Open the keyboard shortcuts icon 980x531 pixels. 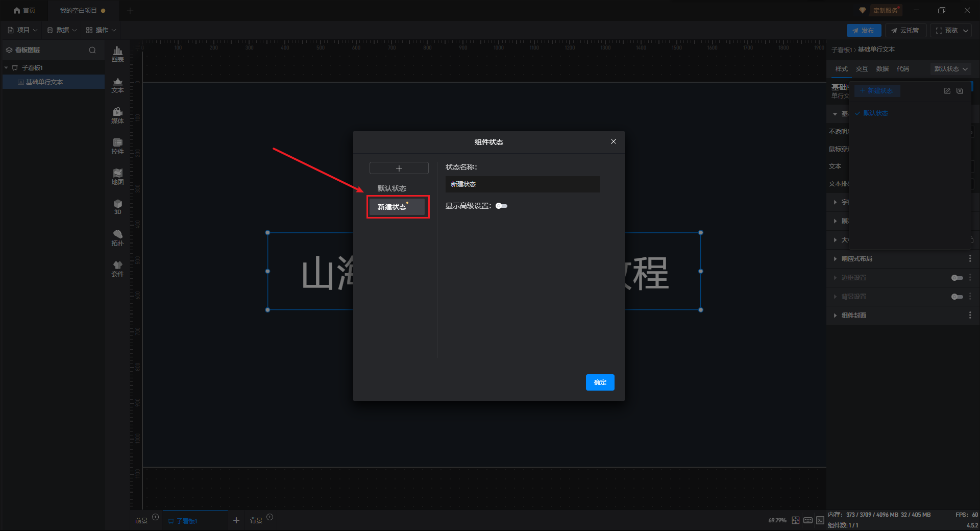pyautogui.click(x=808, y=520)
